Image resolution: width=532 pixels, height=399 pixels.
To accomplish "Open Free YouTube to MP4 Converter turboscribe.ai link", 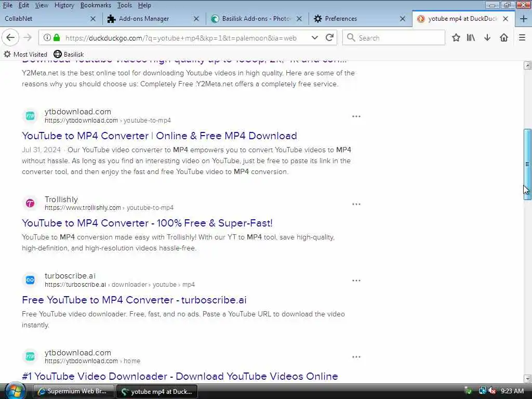I will point(134,300).
